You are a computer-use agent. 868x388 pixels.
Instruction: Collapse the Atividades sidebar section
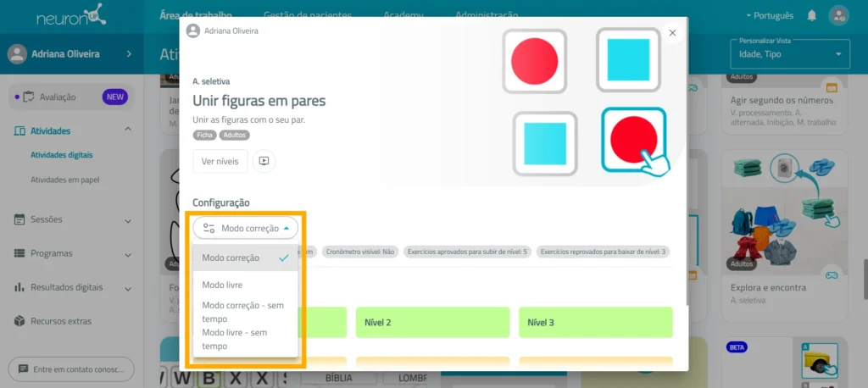click(x=128, y=130)
